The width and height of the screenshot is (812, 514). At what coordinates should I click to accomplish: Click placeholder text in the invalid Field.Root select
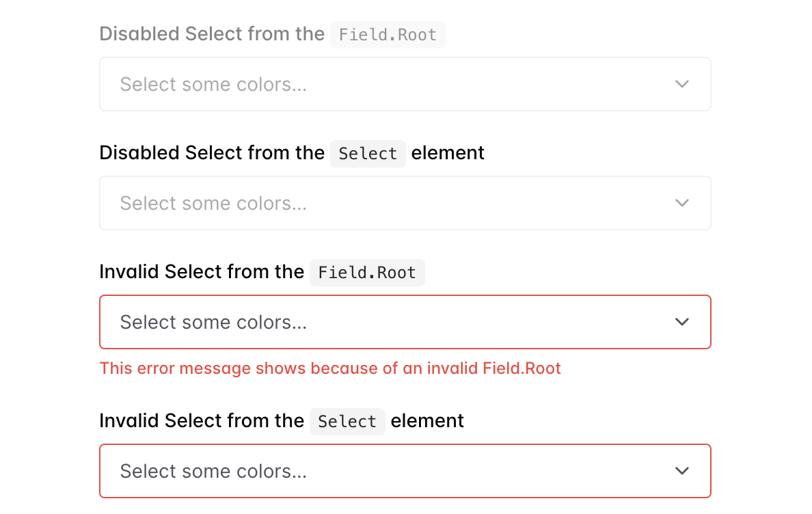coord(213,322)
